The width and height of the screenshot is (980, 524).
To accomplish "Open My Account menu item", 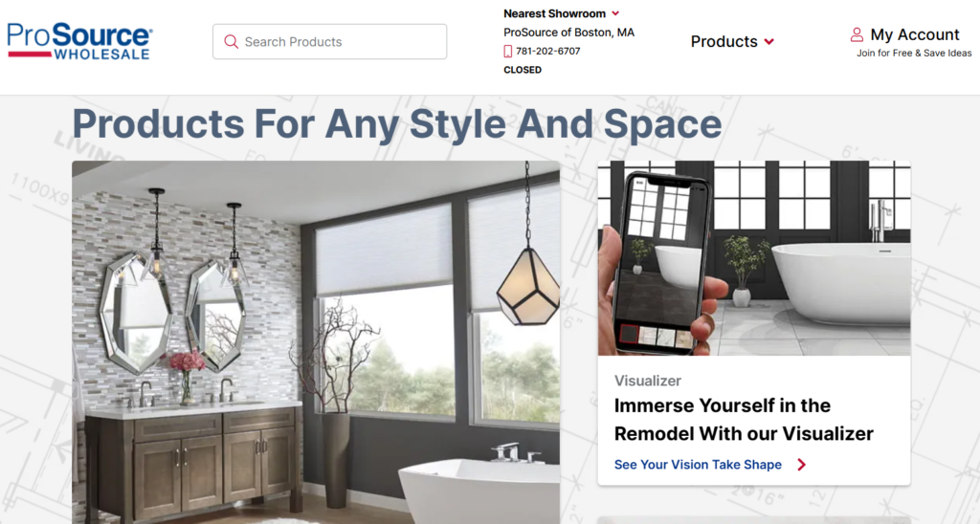I will 914,34.
